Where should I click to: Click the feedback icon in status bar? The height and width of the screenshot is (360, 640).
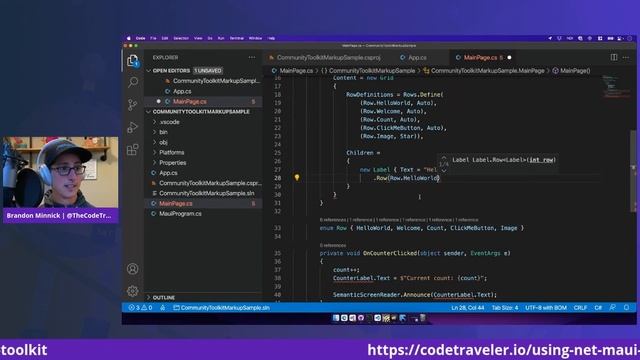[613, 308]
